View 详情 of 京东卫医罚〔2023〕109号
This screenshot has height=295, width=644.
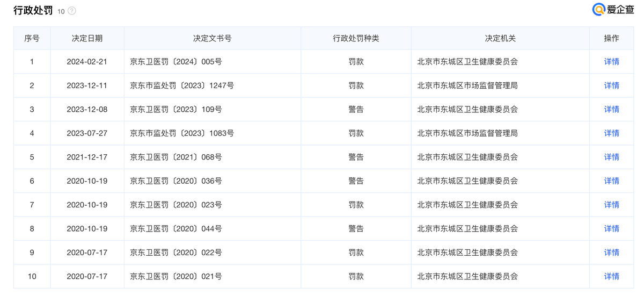pyautogui.click(x=611, y=109)
